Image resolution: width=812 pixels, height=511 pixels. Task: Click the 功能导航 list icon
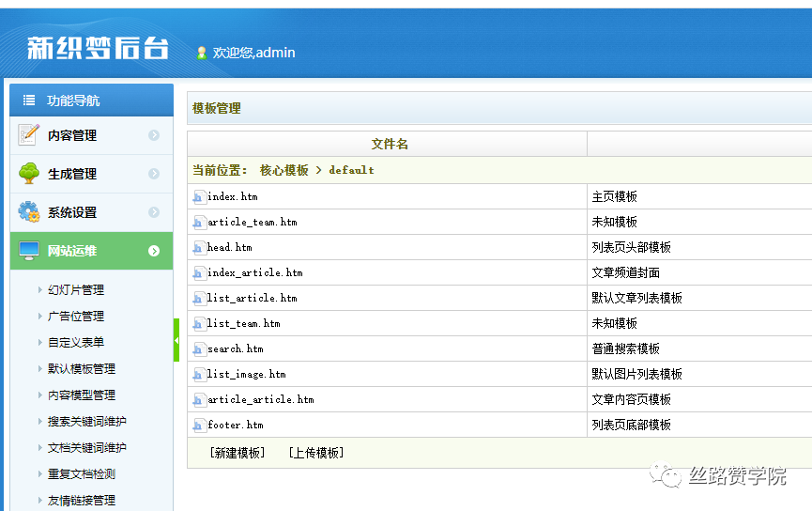(29, 100)
